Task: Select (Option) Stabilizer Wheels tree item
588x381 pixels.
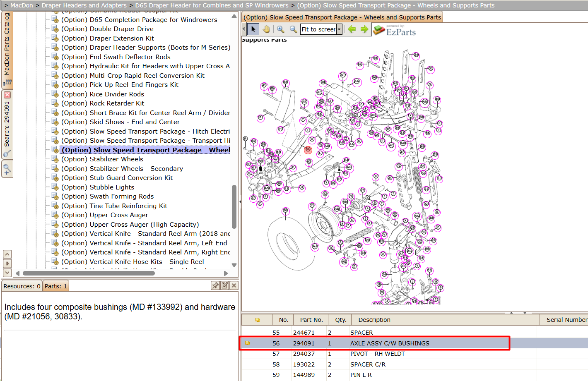Action: tap(102, 159)
